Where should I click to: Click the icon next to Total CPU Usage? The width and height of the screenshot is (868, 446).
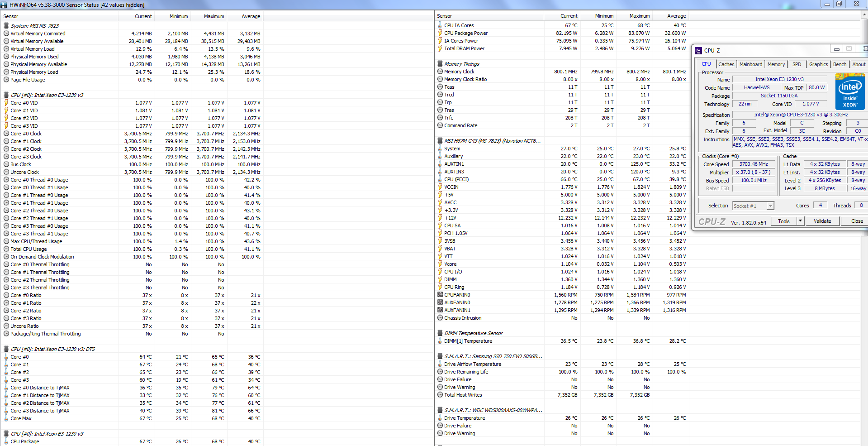pos(6,249)
